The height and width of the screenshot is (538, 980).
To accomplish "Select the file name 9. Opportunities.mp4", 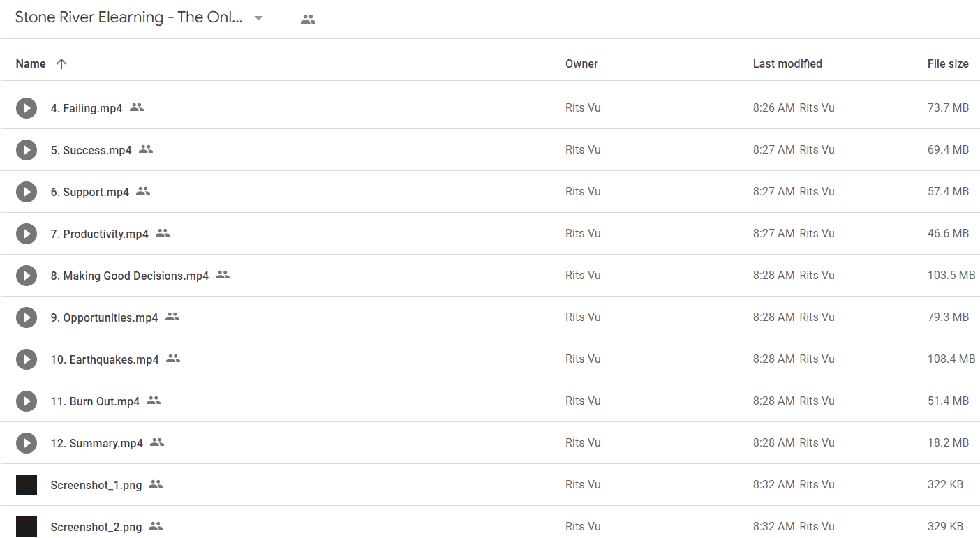I will pos(105,317).
